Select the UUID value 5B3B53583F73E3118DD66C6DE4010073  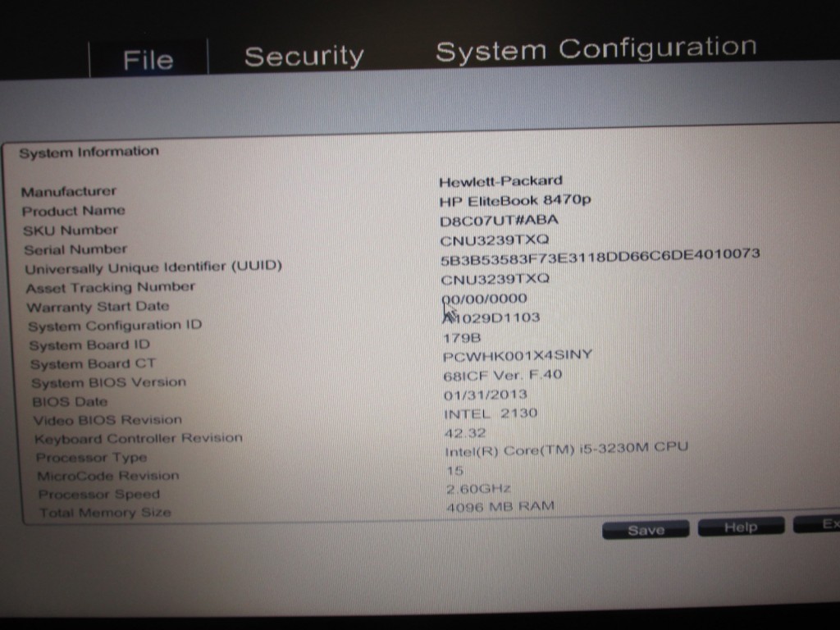pyautogui.click(x=600, y=256)
